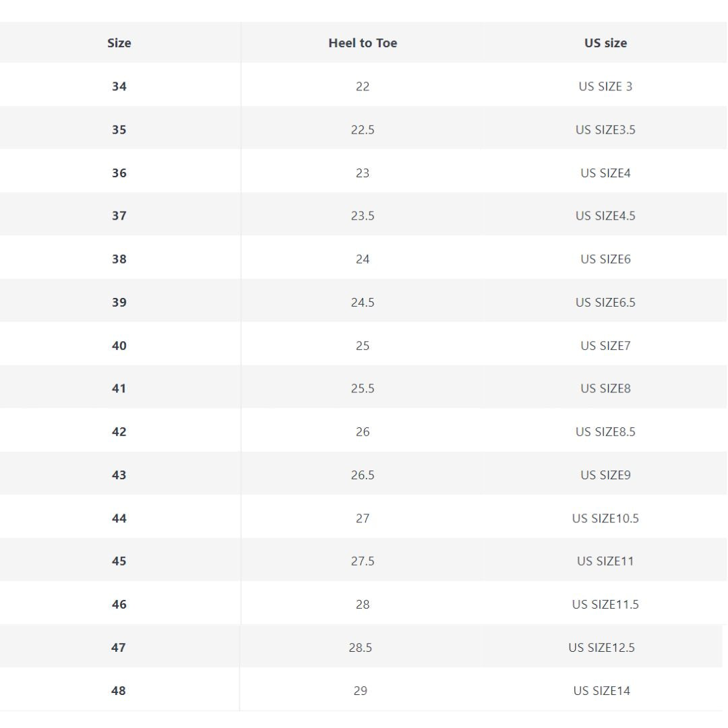Click the size 36 row label
This screenshot has width=728, height=728.
click(119, 173)
